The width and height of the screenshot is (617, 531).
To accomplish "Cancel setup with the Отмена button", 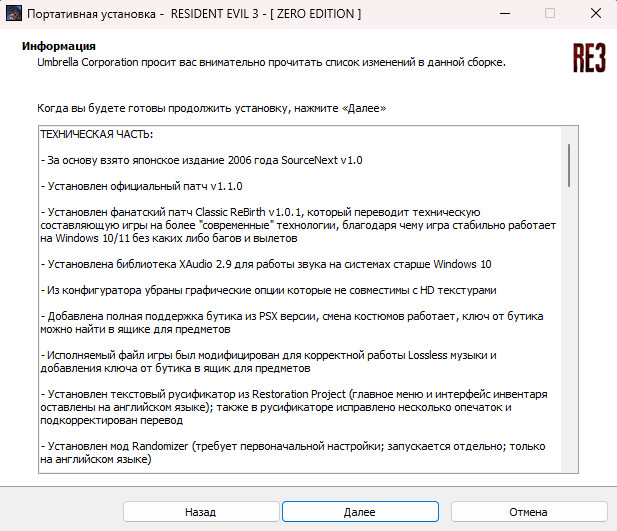I will [527, 511].
